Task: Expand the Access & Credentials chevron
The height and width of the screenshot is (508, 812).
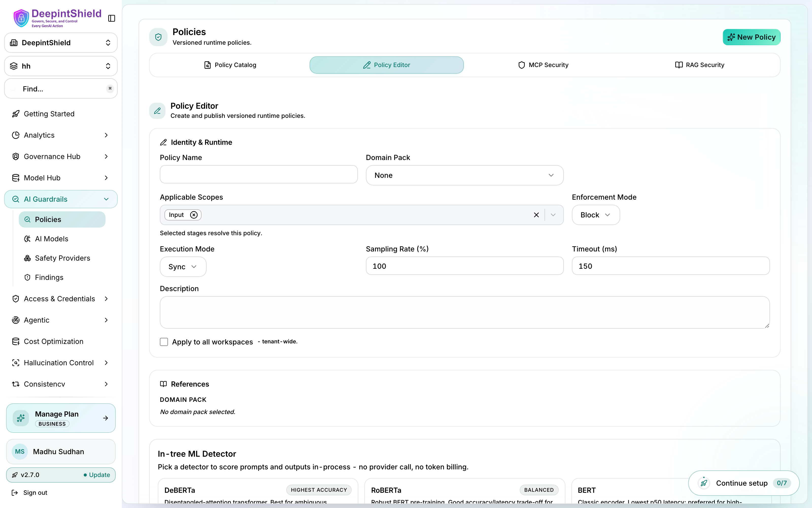Action: pyautogui.click(x=106, y=299)
